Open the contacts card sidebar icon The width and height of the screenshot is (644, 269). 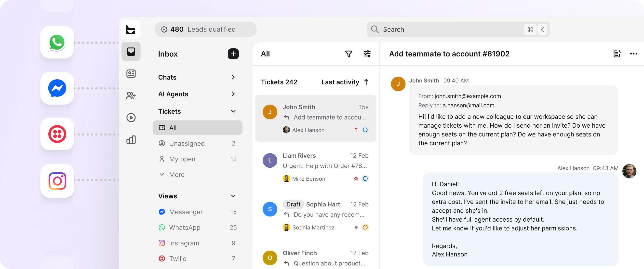pyautogui.click(x=131, y=73)
